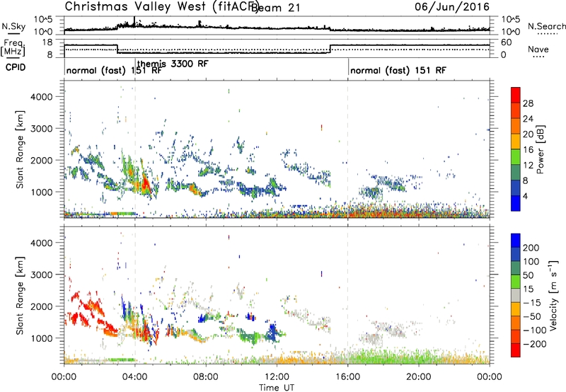Click the second 'normal (fast) 151 RF' label

pyautogui.click(x=398, y=70)
